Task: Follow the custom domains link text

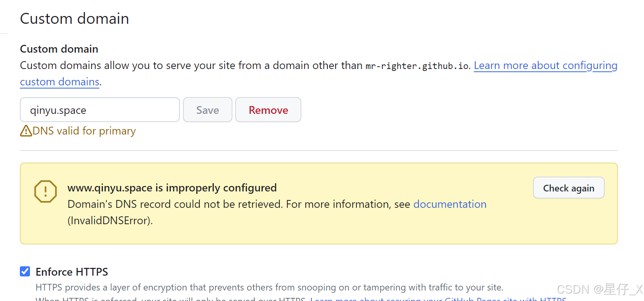Action: (x=60, y=82)
